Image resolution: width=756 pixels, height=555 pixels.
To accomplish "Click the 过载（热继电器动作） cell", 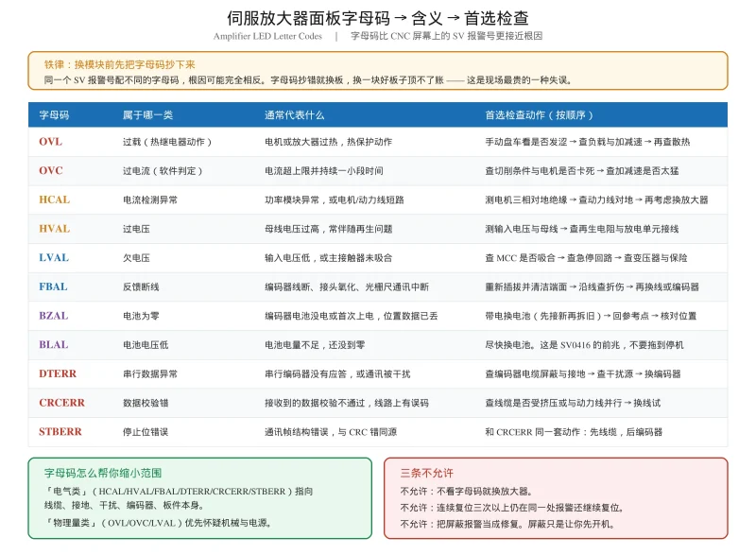I will point(167,142).
